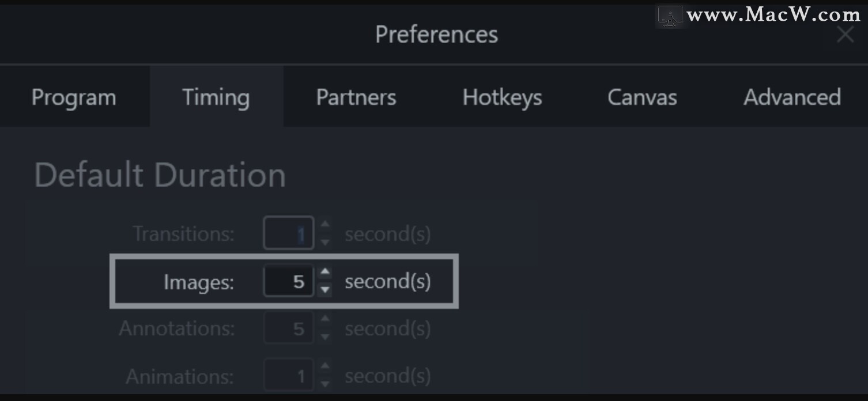Increase Animations duration with up arrow

[x=325, y=366]
